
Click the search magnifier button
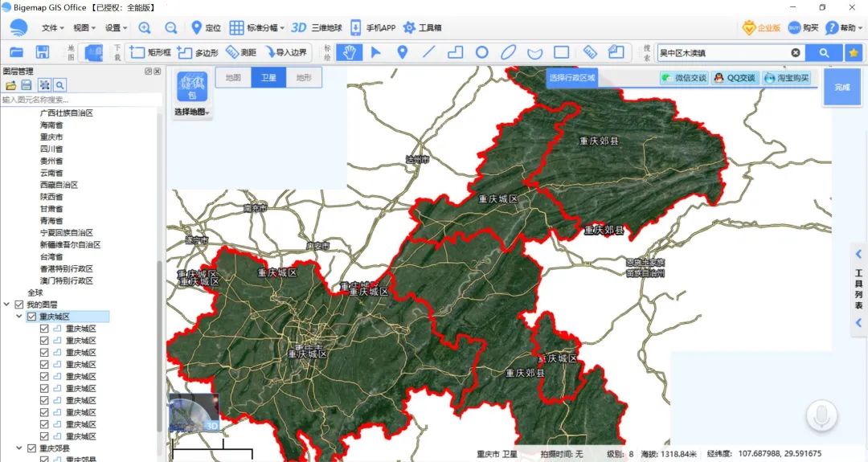(x=824, y=53)
